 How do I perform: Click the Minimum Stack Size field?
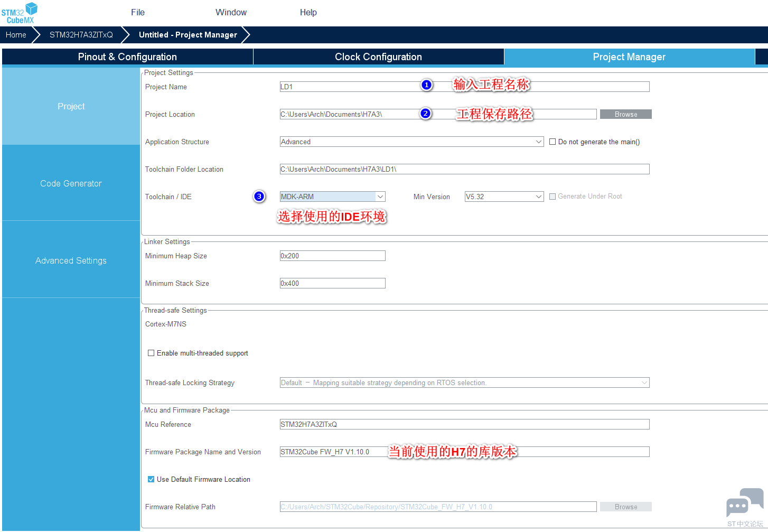[x=332, y=283]
